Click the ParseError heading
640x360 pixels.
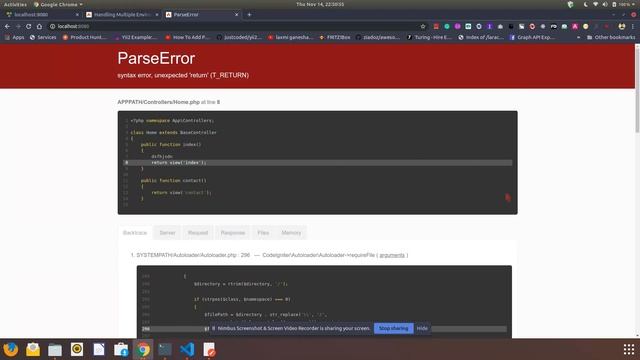coord(156,58)
